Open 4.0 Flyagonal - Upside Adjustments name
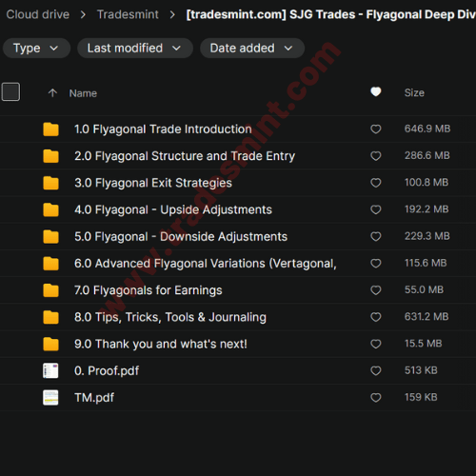476x476 pixels. pos(173,209)
